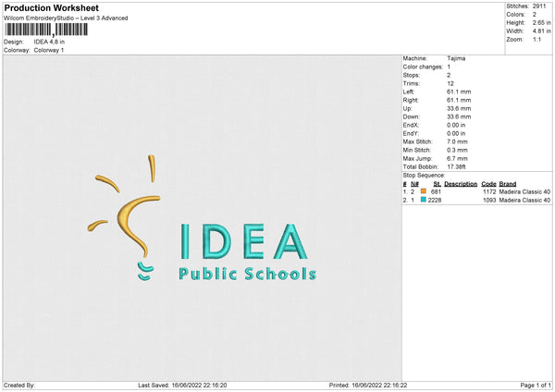Click the 'Max Stitch:' value 7.0 mm
Screen dimensions: 555x392
[457, 141]
